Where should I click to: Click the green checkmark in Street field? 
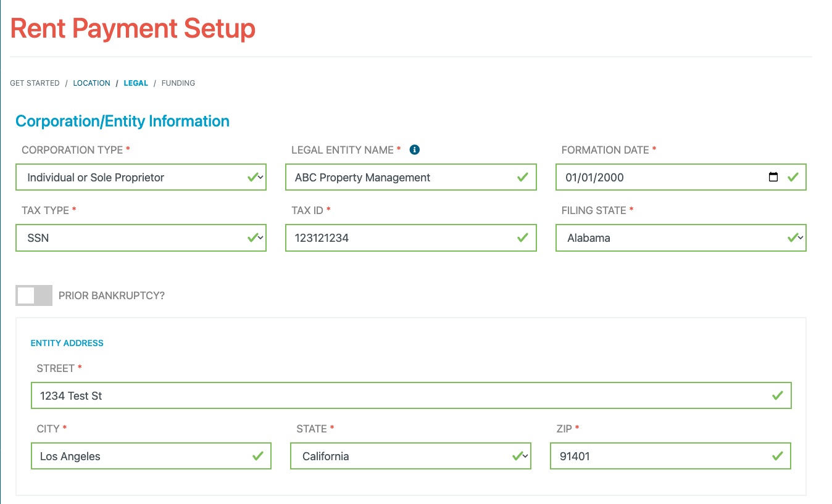[x=777, y=395]
